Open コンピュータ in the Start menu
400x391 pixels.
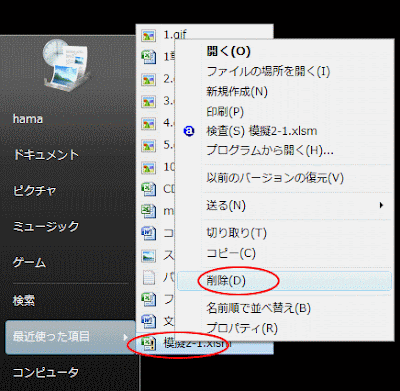click(x=46, y=372)
